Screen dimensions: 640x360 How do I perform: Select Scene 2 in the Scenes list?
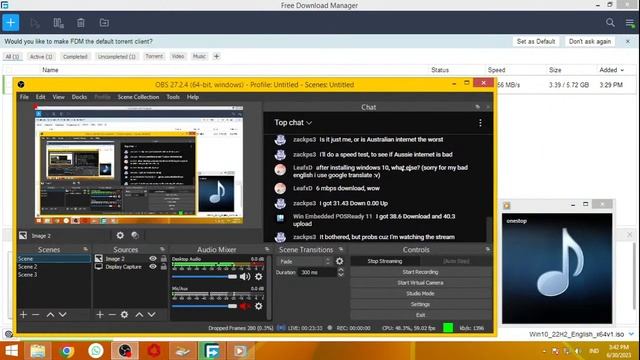[53, 267]
